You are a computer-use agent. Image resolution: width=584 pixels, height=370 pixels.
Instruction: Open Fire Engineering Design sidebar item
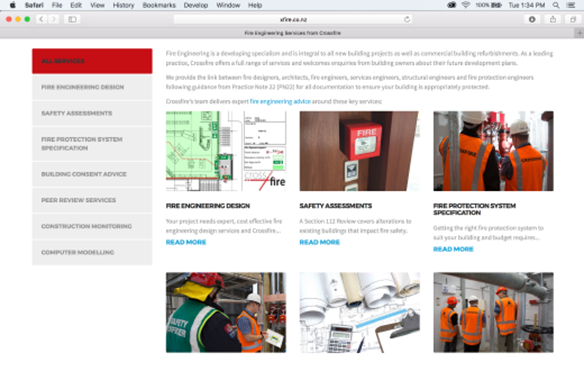92,87
